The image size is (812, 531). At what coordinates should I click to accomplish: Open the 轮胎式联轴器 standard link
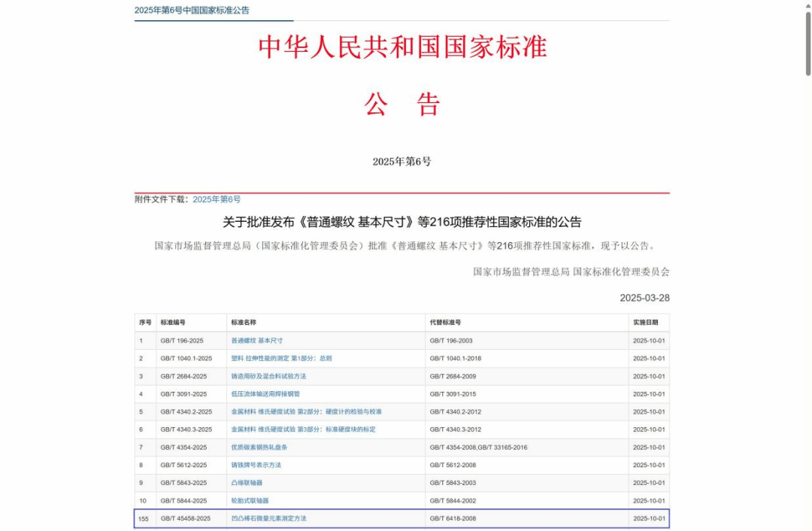coord(250,501)
